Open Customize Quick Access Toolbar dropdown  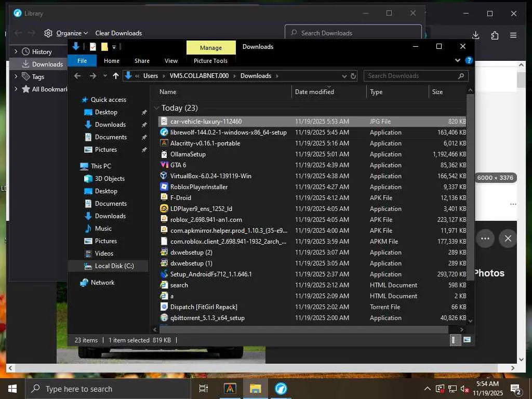coord(114,47)
